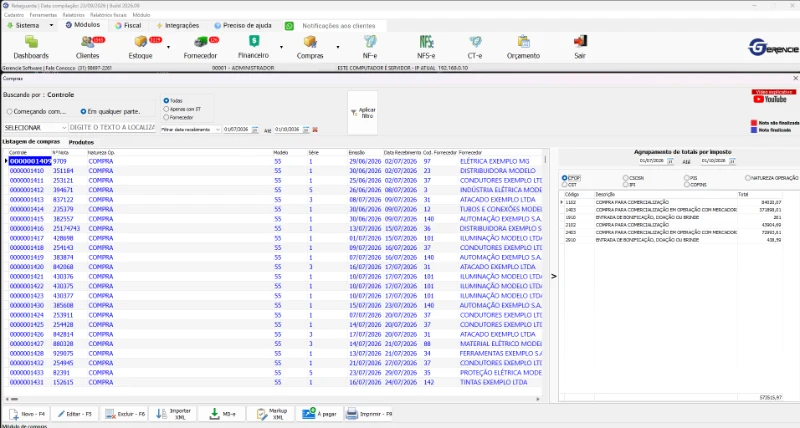The width and height of the screenshot is (800, 428).
Task: Open the Dashboards module icon
Action: click(31, 47)
